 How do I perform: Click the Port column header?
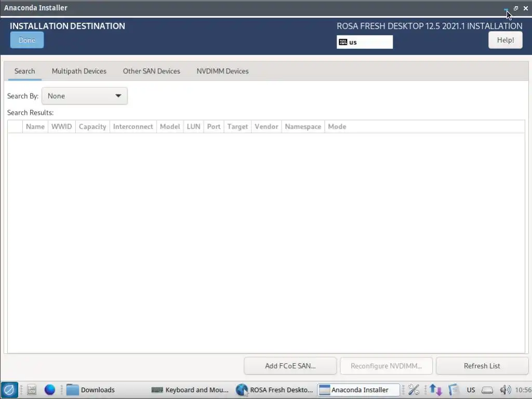coord(214,127)
